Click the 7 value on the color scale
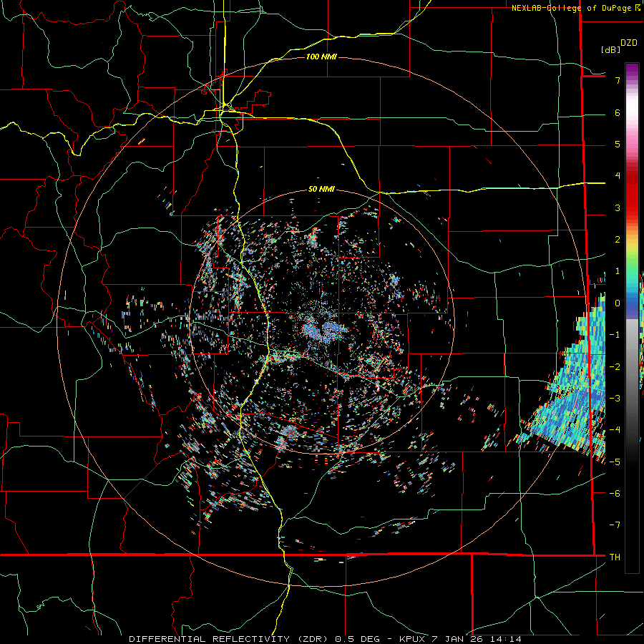 (x=618, y=80)
